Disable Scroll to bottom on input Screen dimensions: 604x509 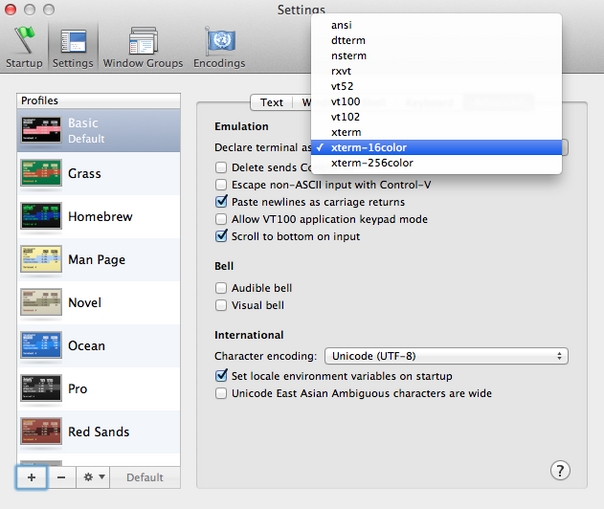tap(222, 237)
